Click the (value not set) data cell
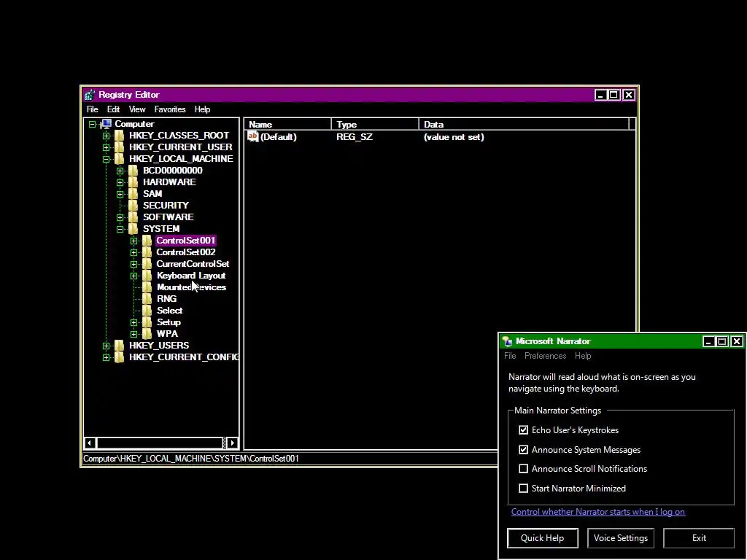Viewport: 747px width, 560px height. (454, 137)
